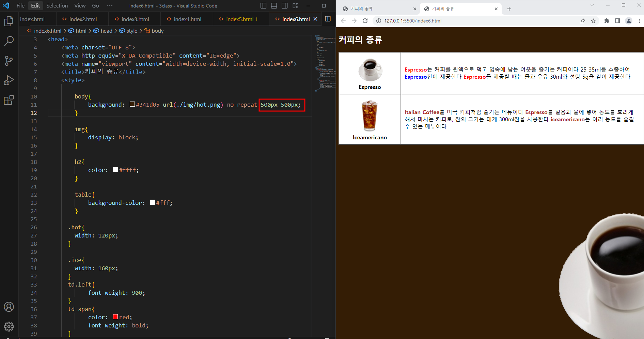The image size is (644, 339).
Task: Open color picker for #341d05 swatch
Action: click(132, 104)
